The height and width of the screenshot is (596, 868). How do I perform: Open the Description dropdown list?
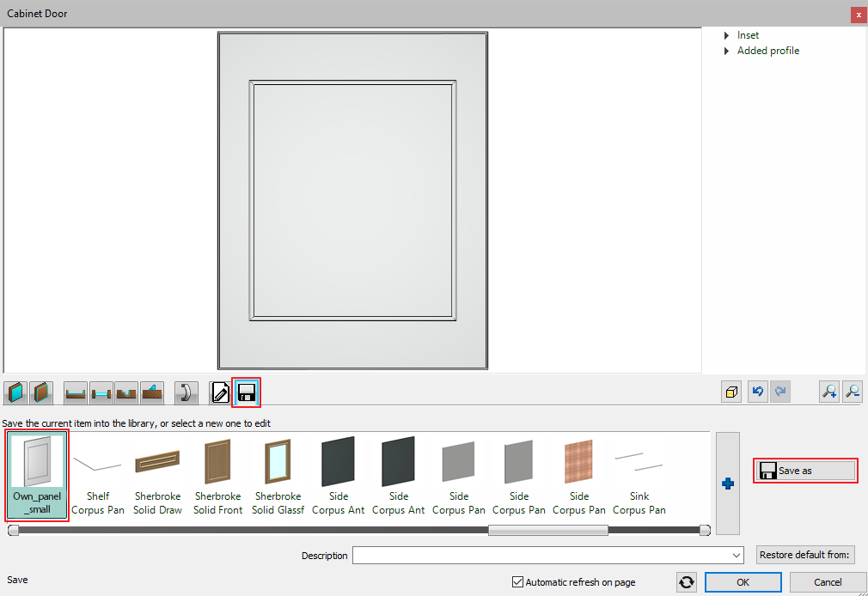[x=737, y=556]
